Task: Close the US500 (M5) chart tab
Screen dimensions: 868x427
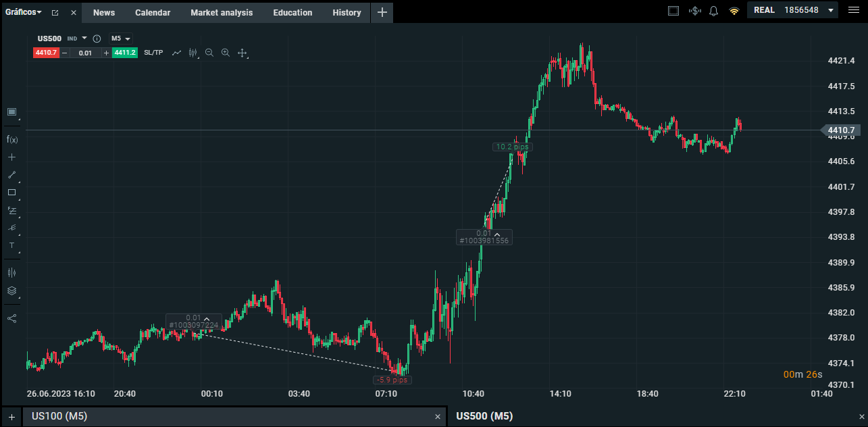Action: point(861,417)
